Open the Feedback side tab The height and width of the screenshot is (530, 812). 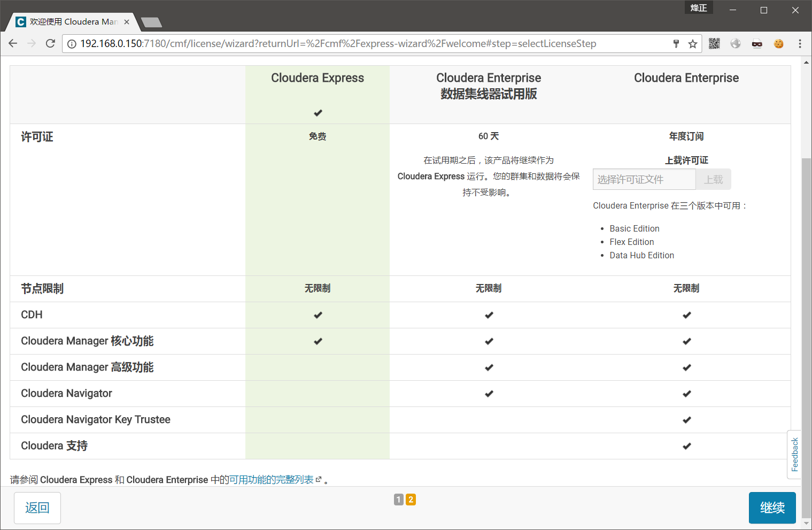[794, 455]
